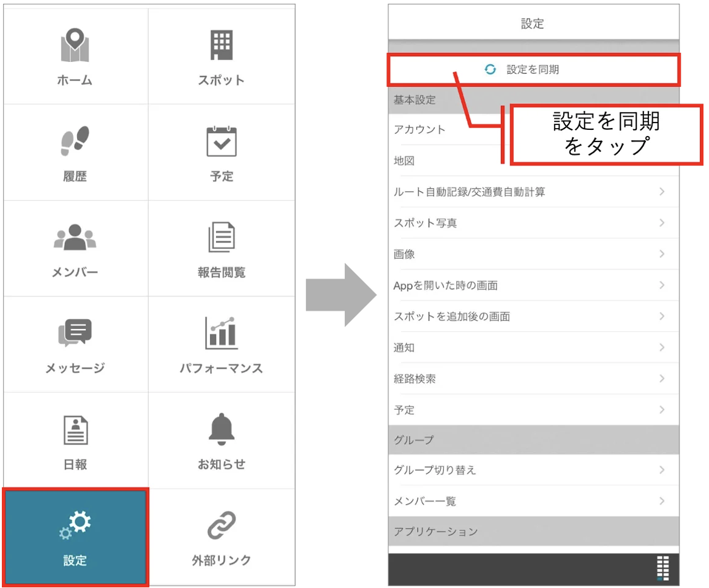The height and width of the screenshot is (588, 709).
Task: Open the 設定 gears icon
Action: (x=75, y=526)
